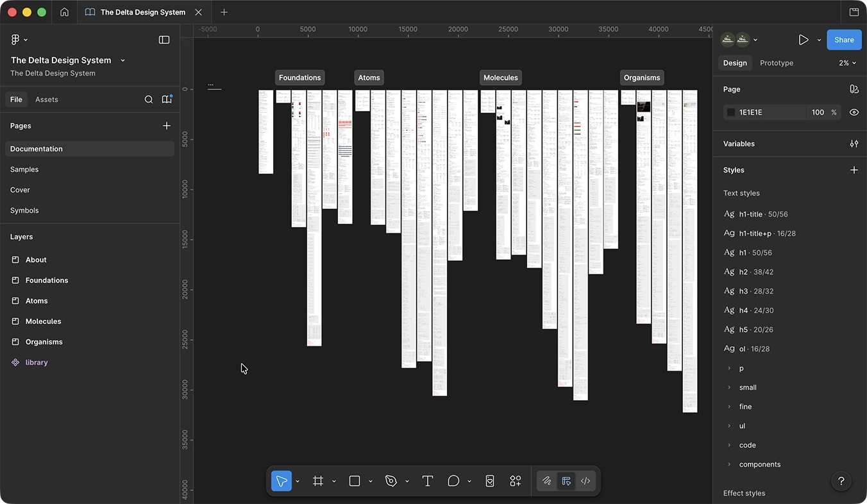
Task: Click the Share button
Action: (x=843, y=40)
